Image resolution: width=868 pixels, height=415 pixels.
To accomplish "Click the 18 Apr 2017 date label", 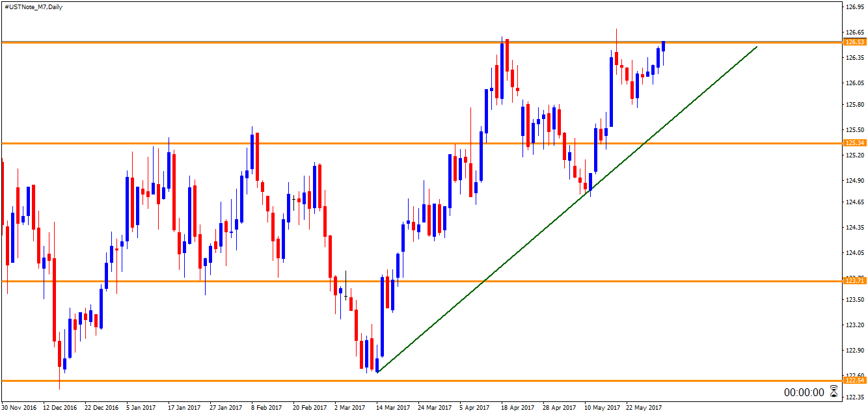I will (519, 408).
